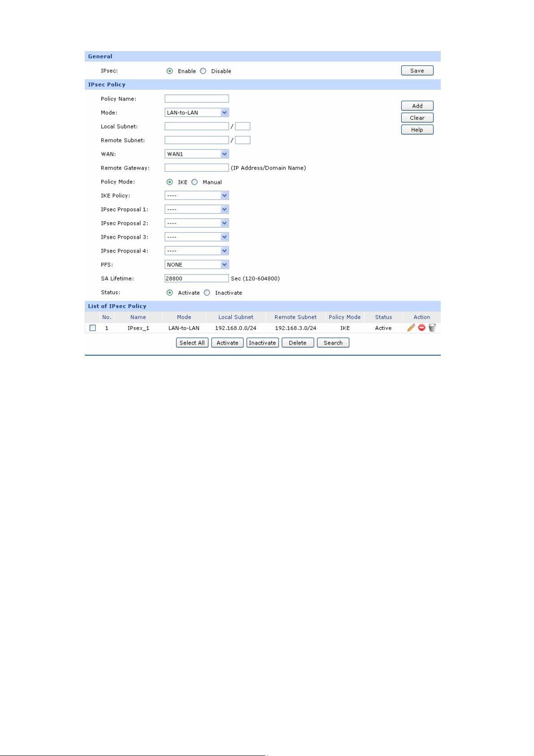This screenshot has width=534, height=756.
Task: Set Status to Inactivate radio option
Action: 207,293
